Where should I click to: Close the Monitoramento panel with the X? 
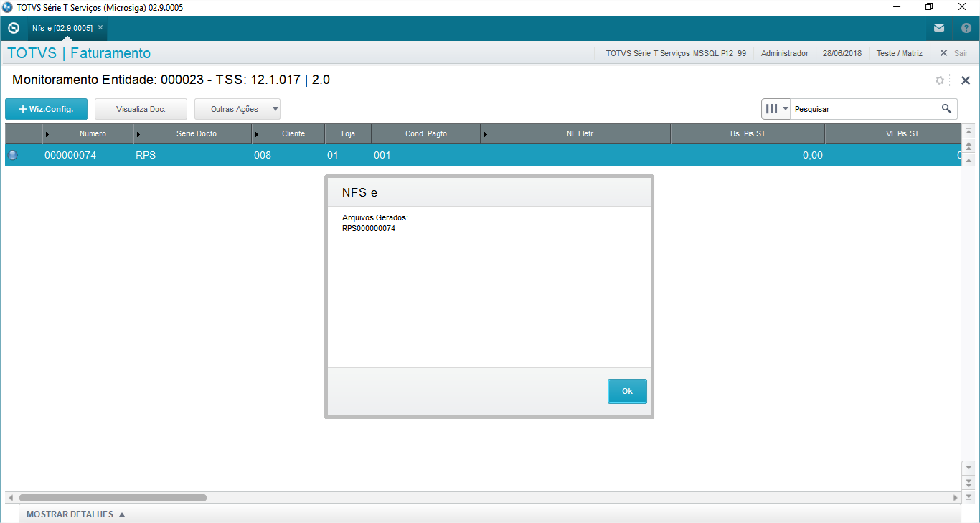point(966,80)
